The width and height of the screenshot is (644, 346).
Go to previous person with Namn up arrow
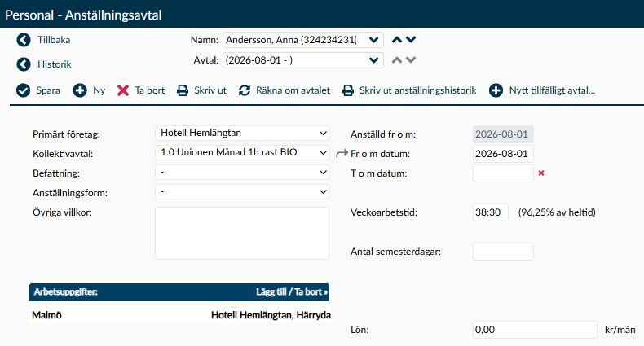pyautogui.click(x=397, y=40)
